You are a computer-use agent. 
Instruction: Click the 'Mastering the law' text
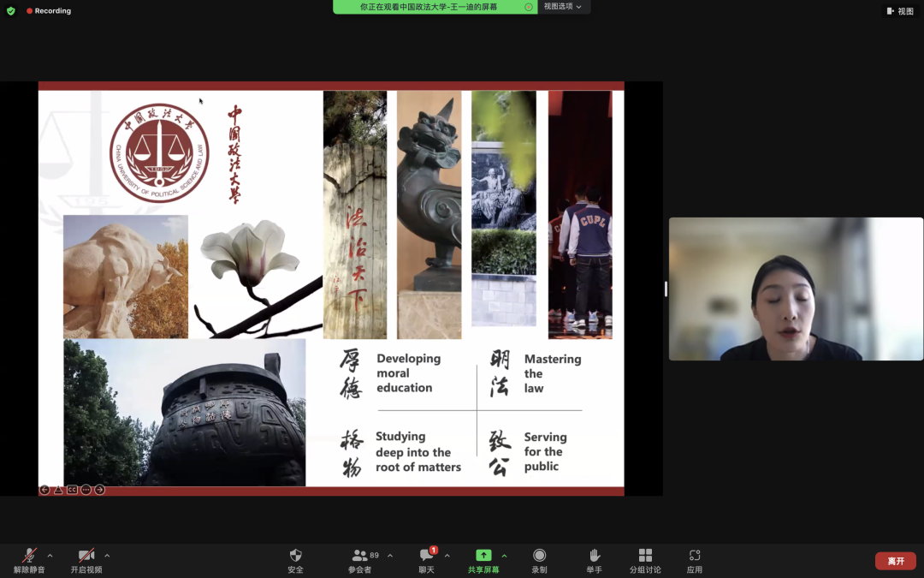tap(552, 373)
